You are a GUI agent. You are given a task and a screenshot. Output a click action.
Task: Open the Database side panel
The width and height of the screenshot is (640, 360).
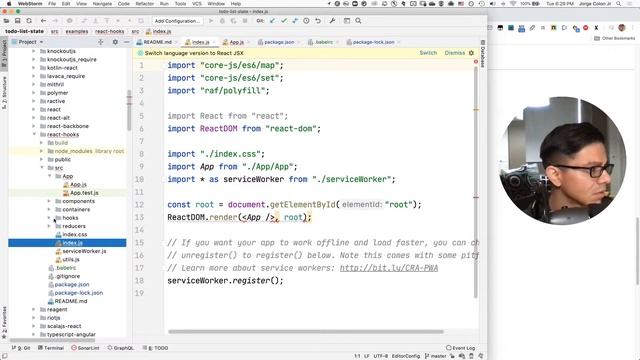(x=482, y=54)
